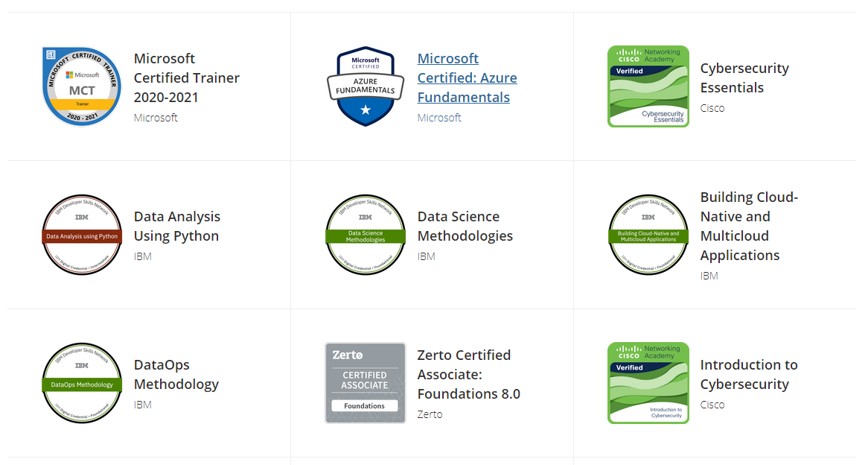
Task: Click the IBM issuer under DataOps Methodology
Action: coord(143,405)
